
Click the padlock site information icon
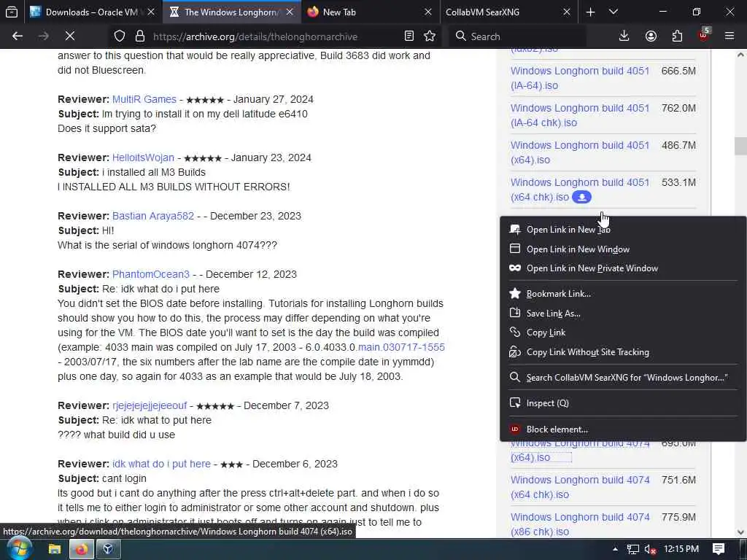[x=139, y=36]
